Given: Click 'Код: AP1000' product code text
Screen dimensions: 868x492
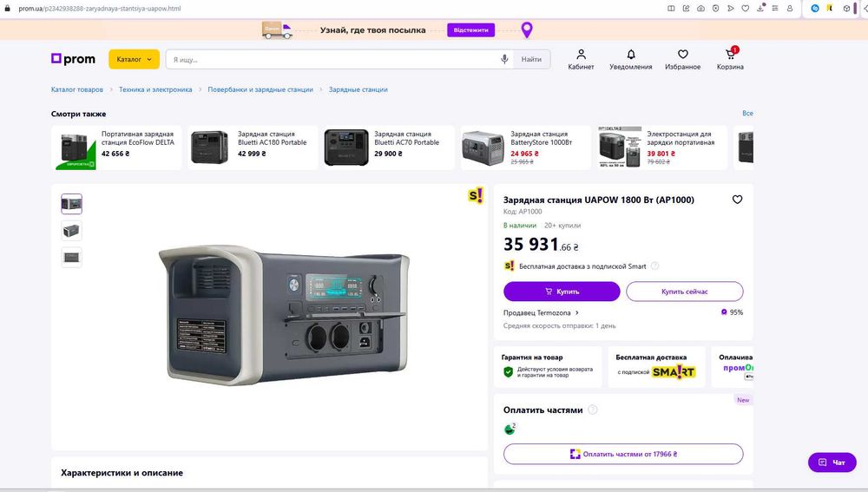Looking at the screenshot, I should pos(523,212).
